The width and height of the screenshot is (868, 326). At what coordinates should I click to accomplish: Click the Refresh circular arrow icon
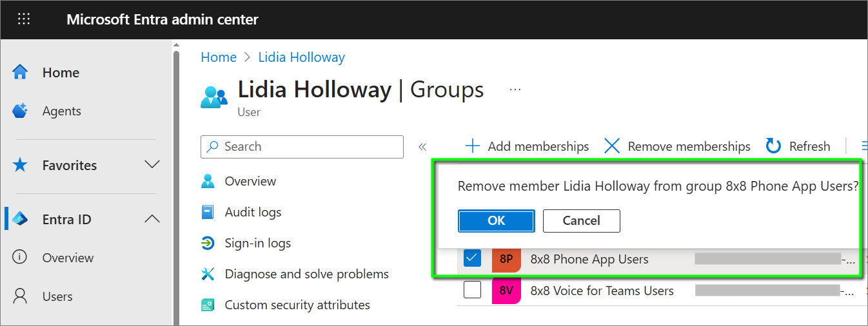click(x=773, y=146)
